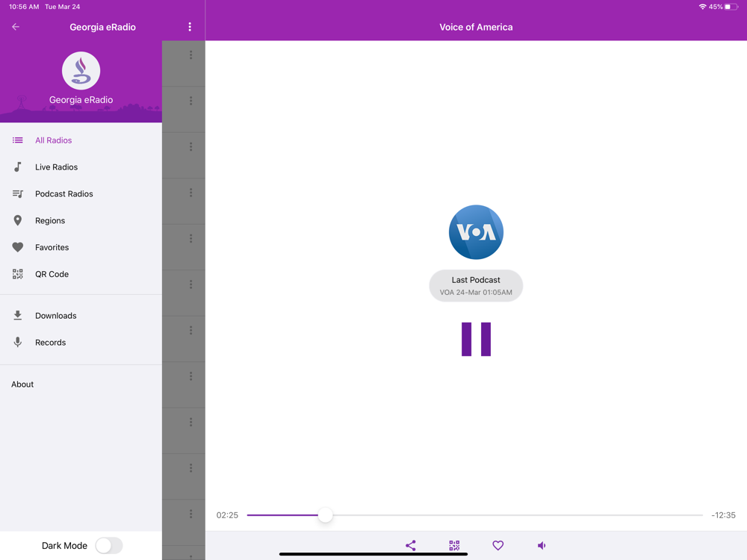Open the three-dot menu beside Georgia eRadio title
Image resolution: width=747 pixels, height=560 pixels.
[190, 27]
